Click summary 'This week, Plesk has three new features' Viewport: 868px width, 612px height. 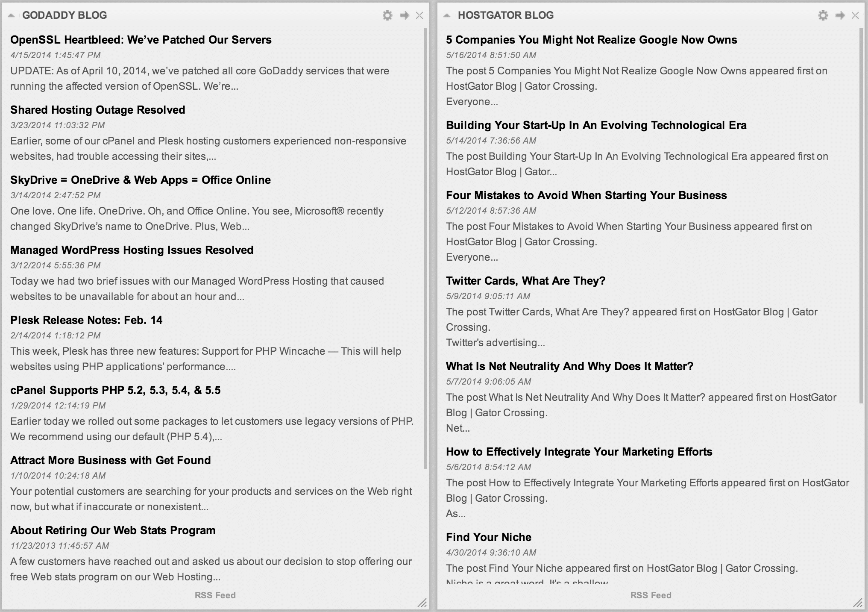[206, 359]
